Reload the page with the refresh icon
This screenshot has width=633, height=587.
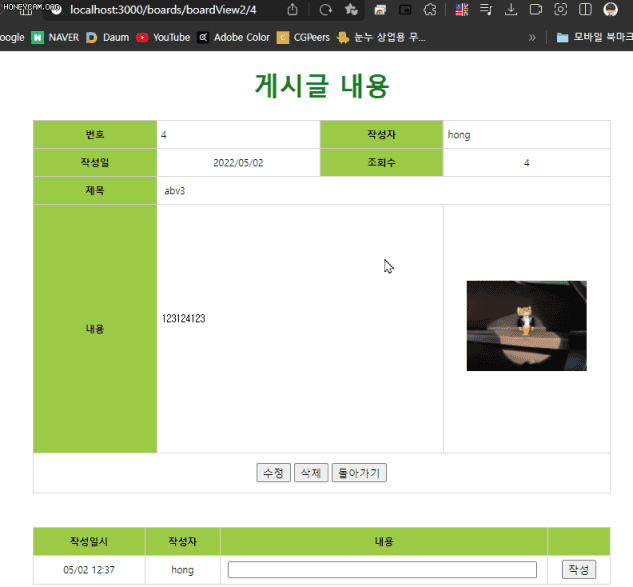click(x=325, y=9)
